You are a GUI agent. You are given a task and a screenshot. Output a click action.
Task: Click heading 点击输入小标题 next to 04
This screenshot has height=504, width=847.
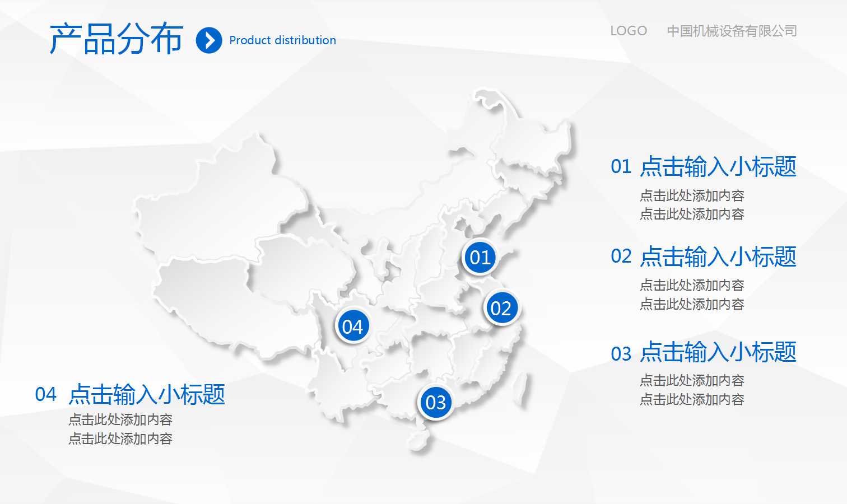pyautogui.click(x=147, y=394)
